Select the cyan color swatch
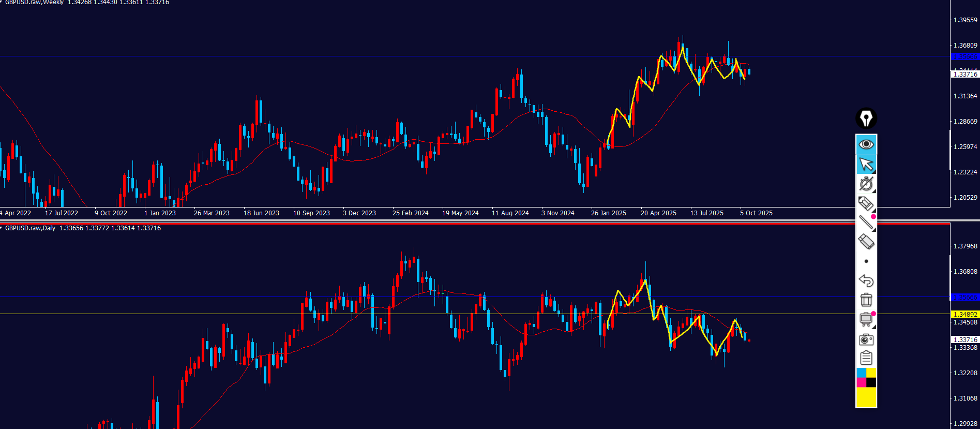Viewport: 980px width, 429px height. point(861,373)
